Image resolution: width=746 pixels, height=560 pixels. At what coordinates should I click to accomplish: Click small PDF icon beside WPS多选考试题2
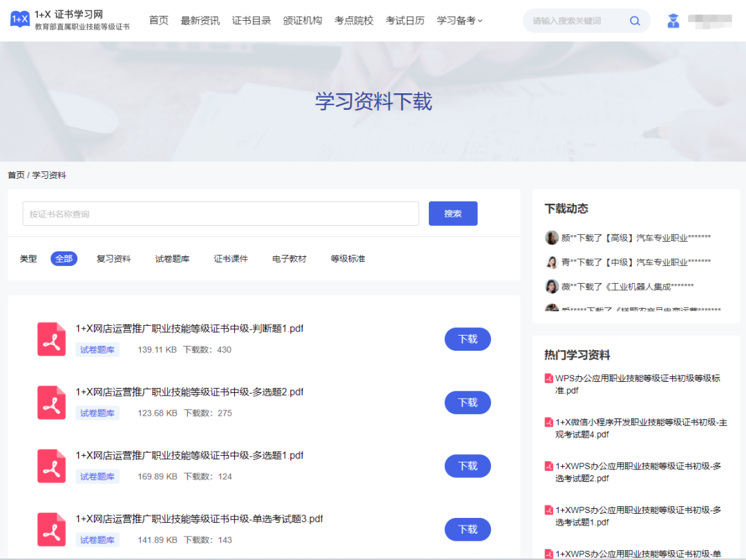(548, 466)
